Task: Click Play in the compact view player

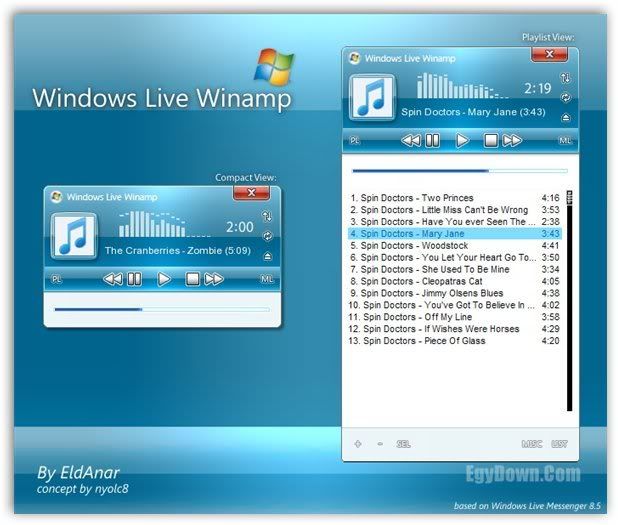Action: tap(164, 279)
